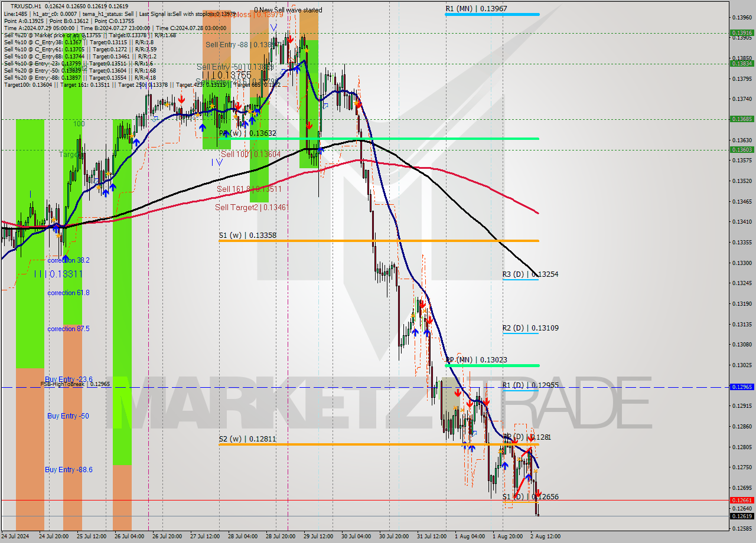Screen dimensions: 756x543
Task: Select the Buy Entry -88.6 label
Action: [x=69, y=470]
